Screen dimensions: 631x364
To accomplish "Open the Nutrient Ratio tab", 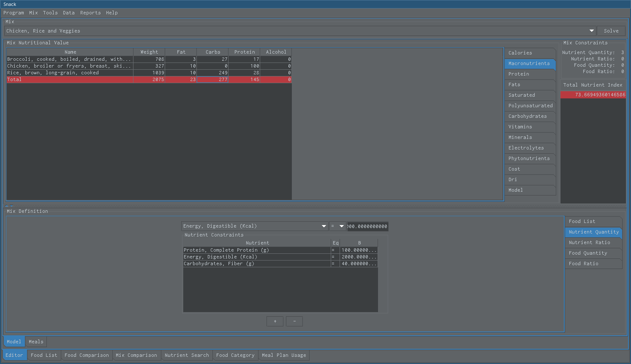I will 593,242.
